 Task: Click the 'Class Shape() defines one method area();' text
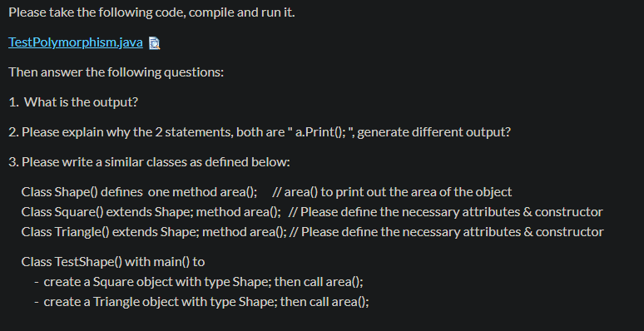pos(139,192)
